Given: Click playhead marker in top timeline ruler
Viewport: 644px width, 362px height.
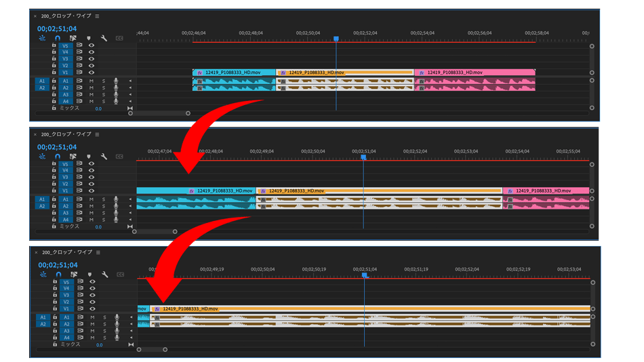Looking at the screenshot, I should click(336, 39).
